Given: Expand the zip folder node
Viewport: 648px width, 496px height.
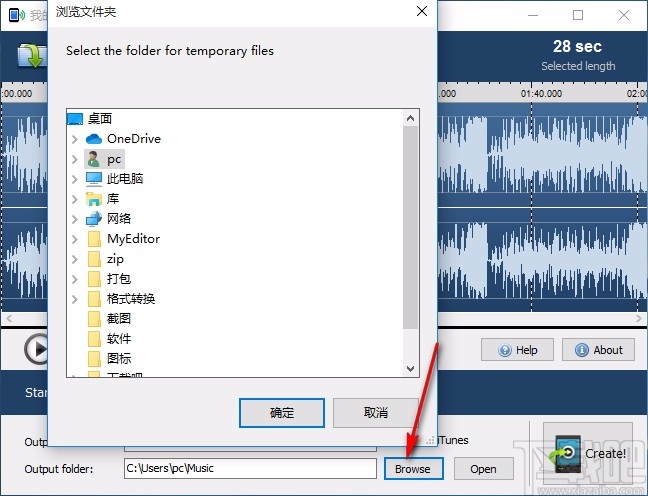Looking at the screenshot, I should pos(75,259).
